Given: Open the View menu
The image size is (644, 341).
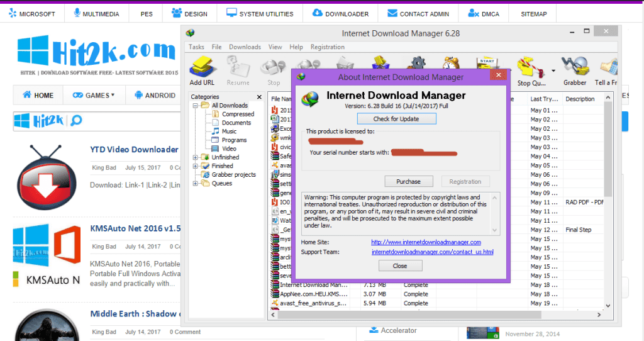Looking at the screenshot, I should [275, 47].
